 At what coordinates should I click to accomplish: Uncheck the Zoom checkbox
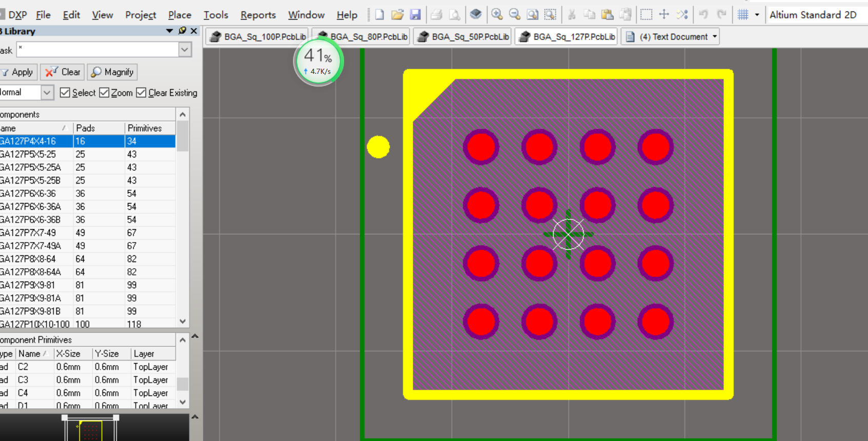click(x=105, y=93)
